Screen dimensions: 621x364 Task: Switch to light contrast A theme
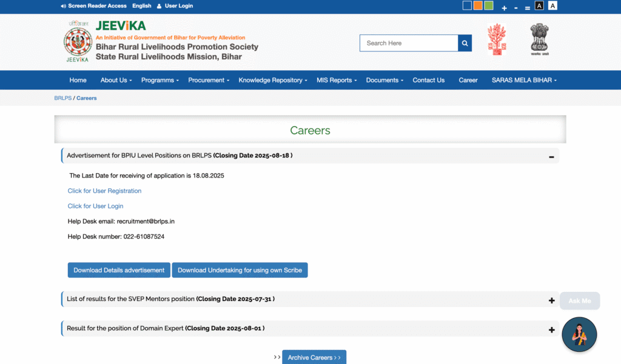(x=552, y=5)
